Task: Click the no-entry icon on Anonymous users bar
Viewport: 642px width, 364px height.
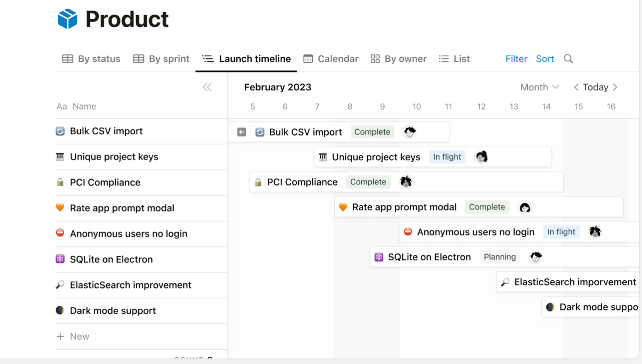Action: [408, 232]
